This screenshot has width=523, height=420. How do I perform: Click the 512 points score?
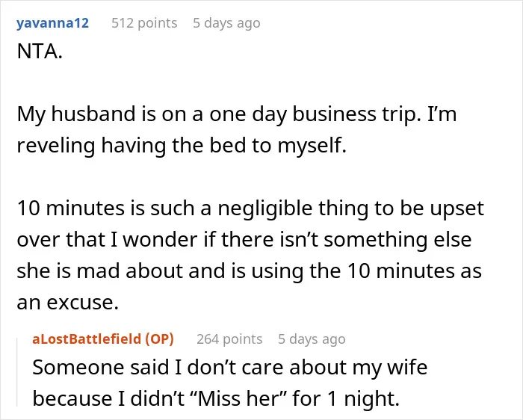(x=144, y=23)
